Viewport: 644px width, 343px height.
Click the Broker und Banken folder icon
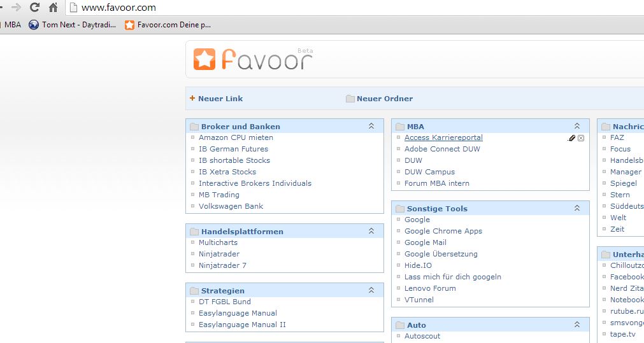[194, 127]
